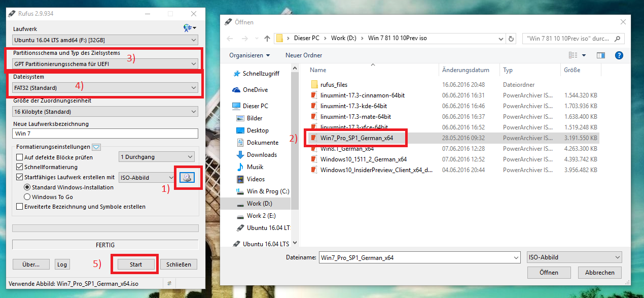644x298 pixels.
Task: Click the Schließen button in Rufus
Action: 178,264
